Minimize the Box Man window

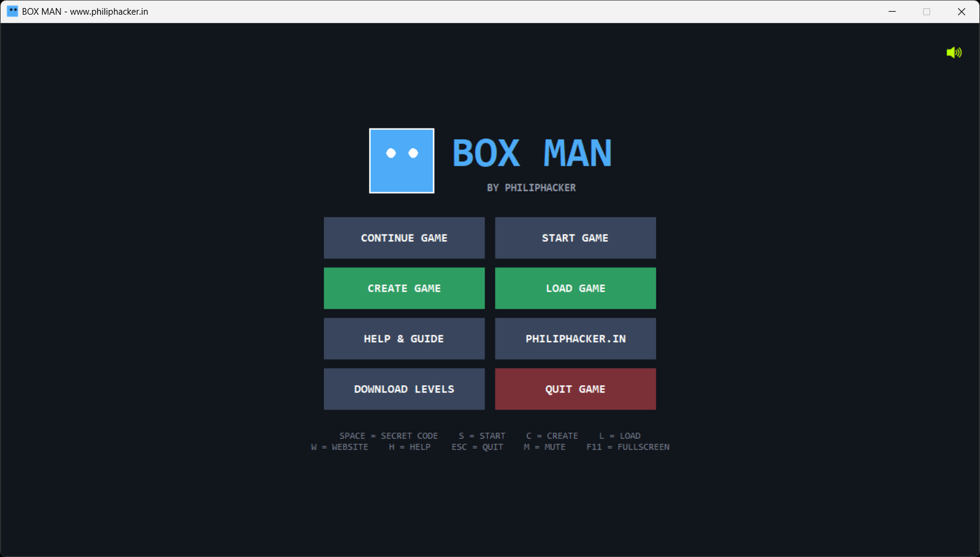[x=892, y=12]
